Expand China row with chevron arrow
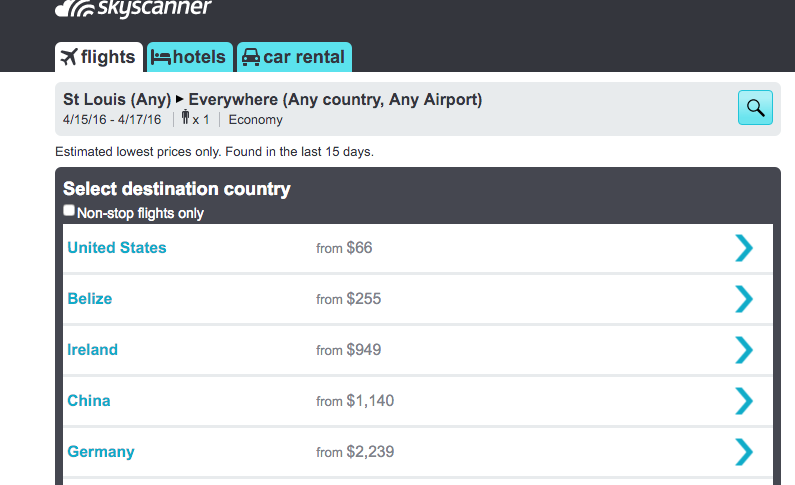795x485 pixels. (744, 401)
